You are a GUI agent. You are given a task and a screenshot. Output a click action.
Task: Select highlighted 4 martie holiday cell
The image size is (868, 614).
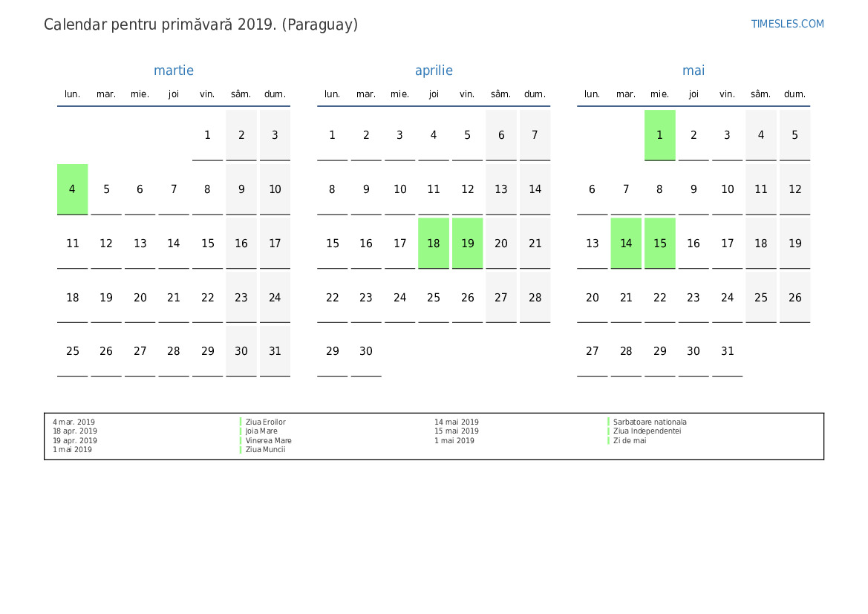[72, 189]
